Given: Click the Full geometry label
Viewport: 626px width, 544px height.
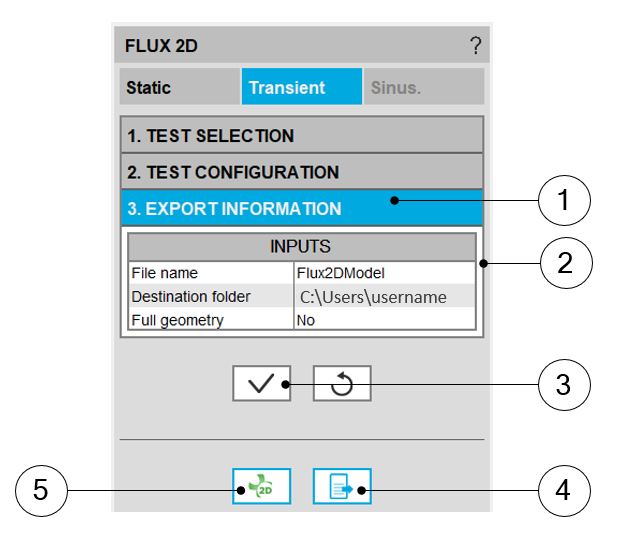Looking at the screenshot, I should pyautogui.click(x=208, y=320).
